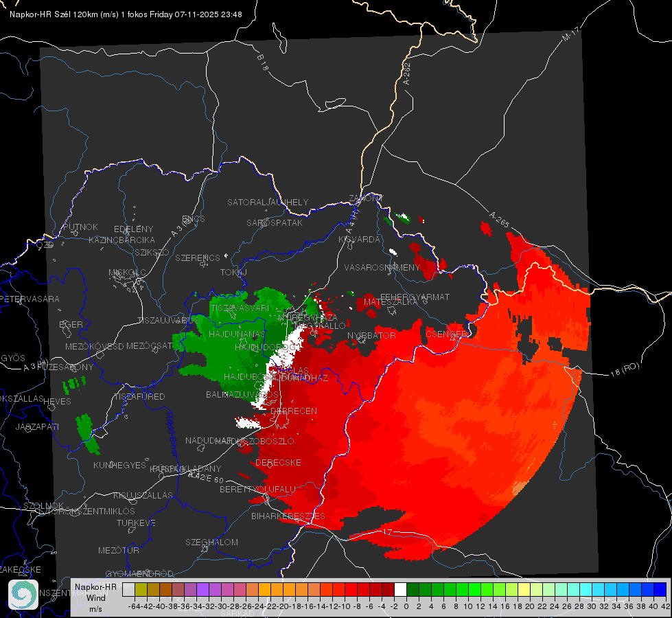Click the KUNHEGYES city label
672x618 pixels.
(119, 466)
